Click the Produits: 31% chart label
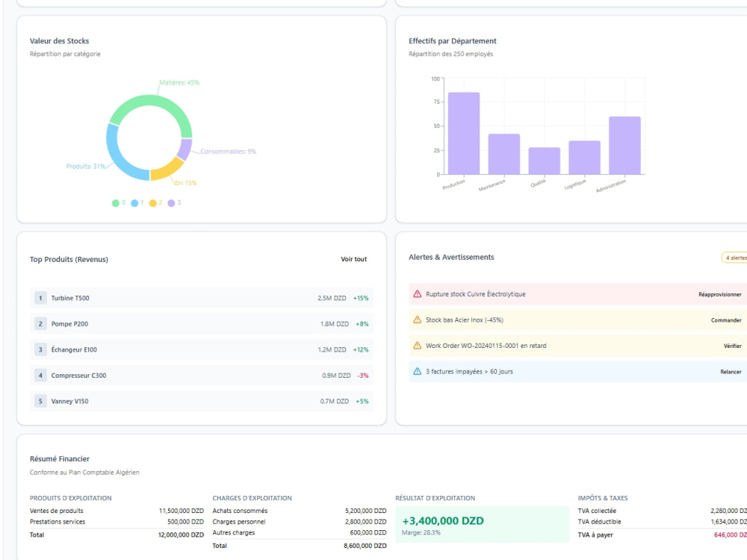747x560 pixels. [x=86, y=167]
